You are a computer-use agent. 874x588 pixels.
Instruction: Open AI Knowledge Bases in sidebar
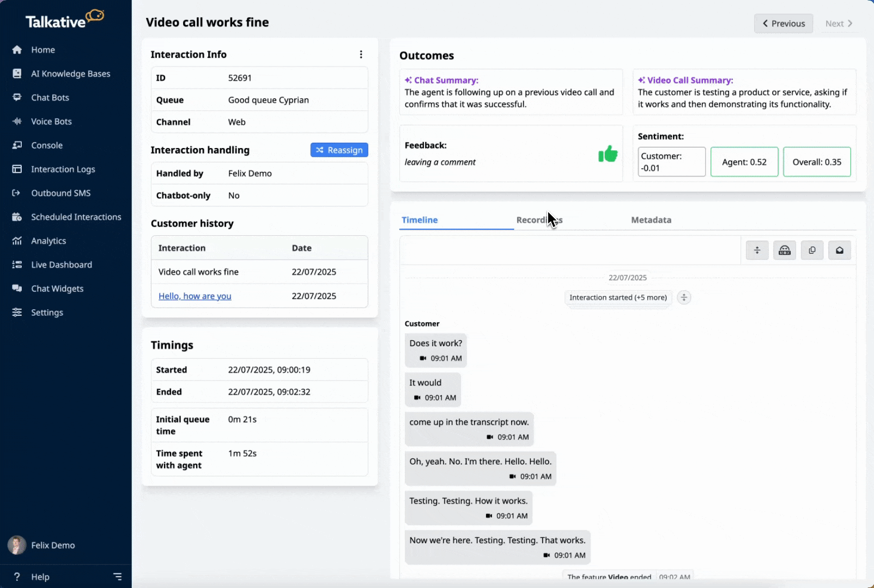click(70, 73)
